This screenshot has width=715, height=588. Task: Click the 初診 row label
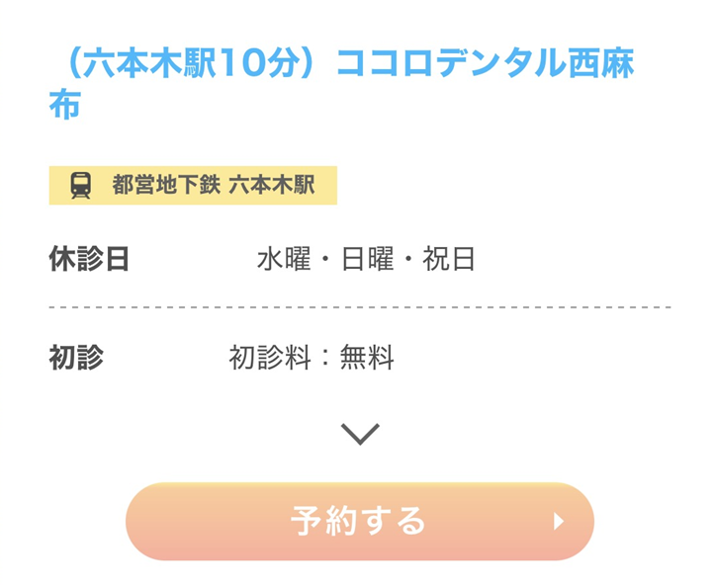[76, 358]
